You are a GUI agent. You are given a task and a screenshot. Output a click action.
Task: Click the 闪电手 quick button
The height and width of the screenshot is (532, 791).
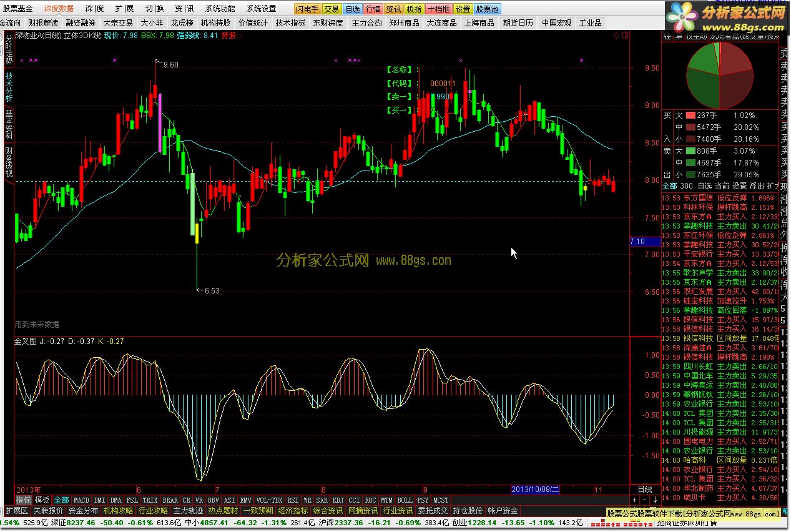(x=307, y=9)
